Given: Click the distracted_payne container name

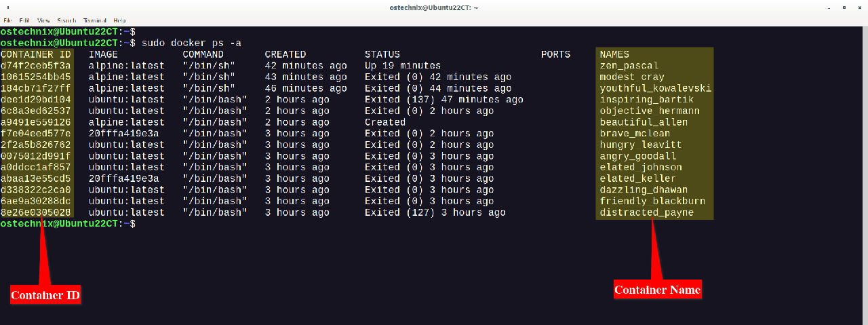Looking at the screenshot, I should coord(646,212).
